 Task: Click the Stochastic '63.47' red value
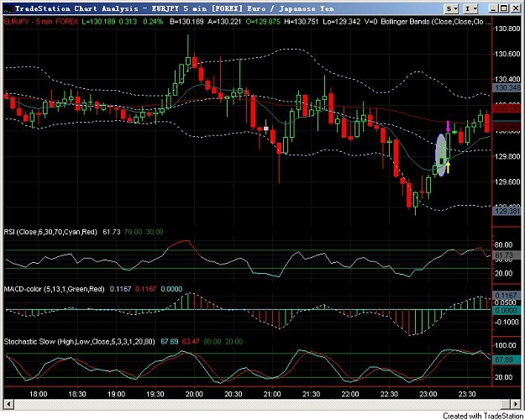tap(191, 342)
